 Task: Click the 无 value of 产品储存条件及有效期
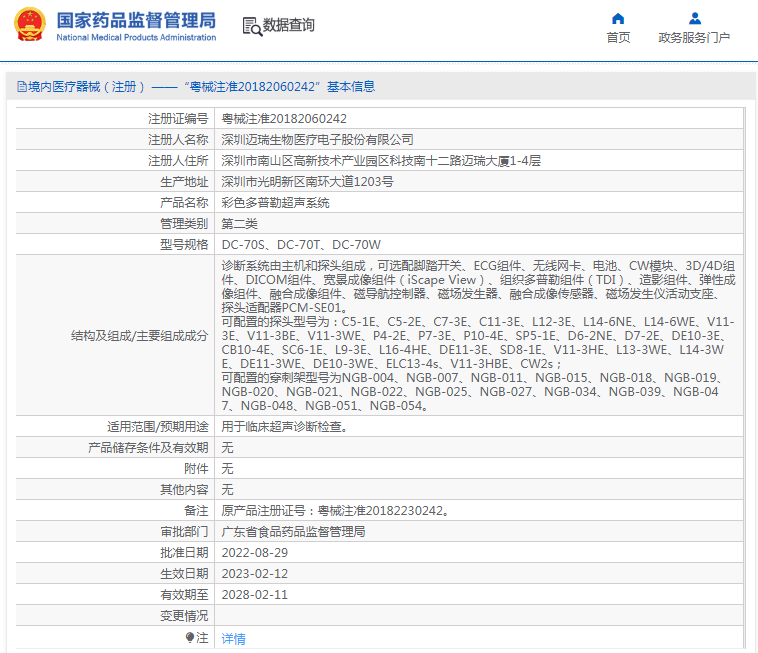(227, 448)
